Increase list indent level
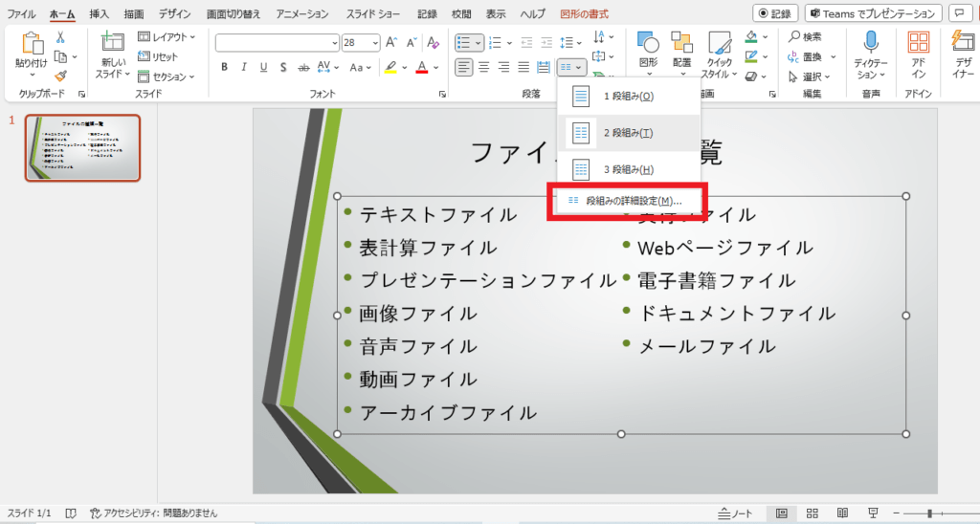This screenshot has height=524, width=980. click(546, 42)
